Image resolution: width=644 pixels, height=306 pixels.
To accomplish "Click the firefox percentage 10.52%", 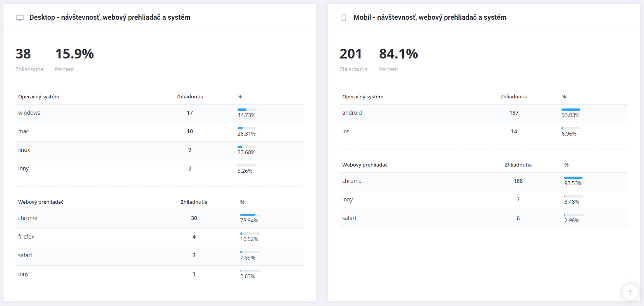I will tap(249, 239).
